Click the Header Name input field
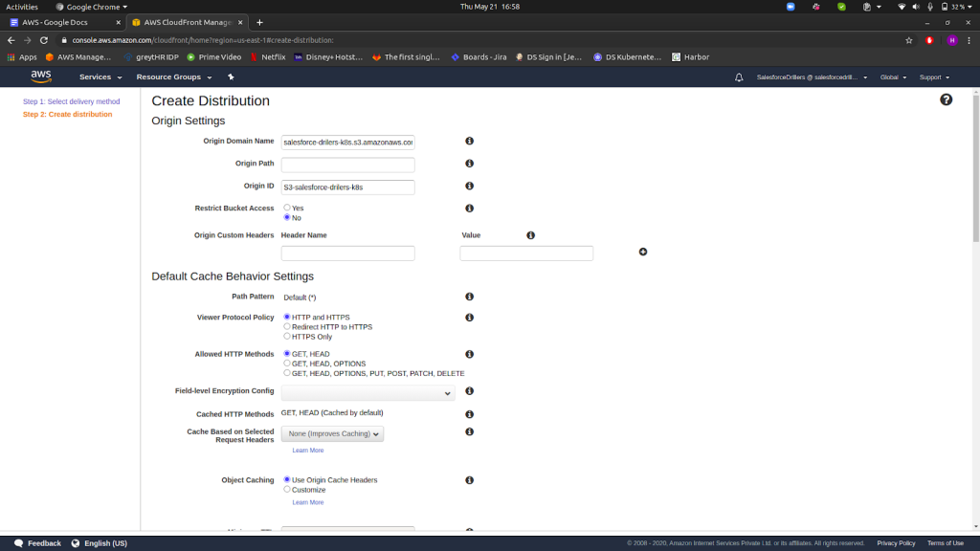 (347, 253)
